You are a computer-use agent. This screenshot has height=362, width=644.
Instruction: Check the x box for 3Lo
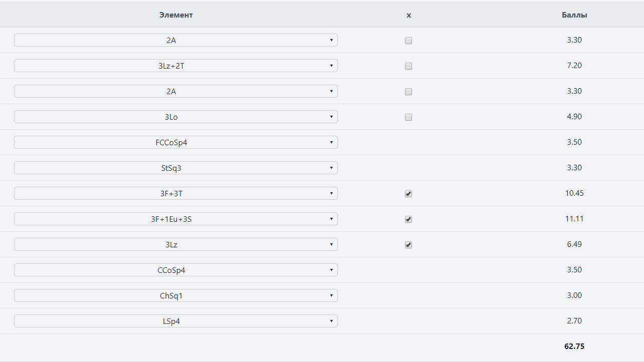(408, 117)
